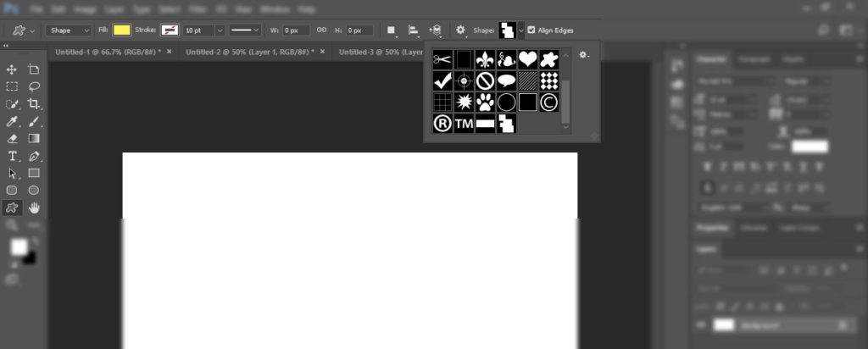This screenshot has width=868, height=349.
Task: Select the Rounded Rectangle tool
Action: (x=12, y=191)
